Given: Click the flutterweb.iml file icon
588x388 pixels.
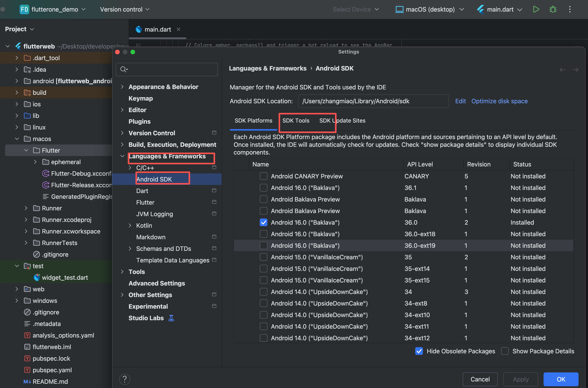Looking at the screenshot, I should pos(27,347).
